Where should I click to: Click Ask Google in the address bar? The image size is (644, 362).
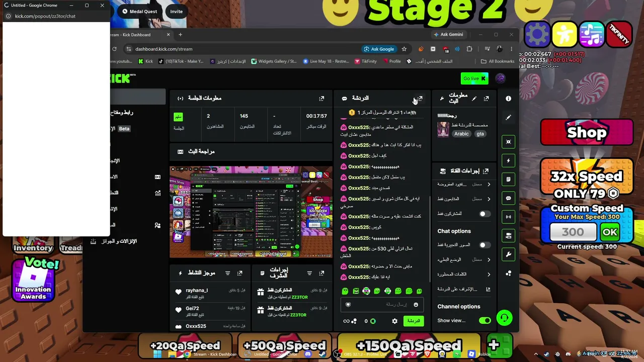coord(379,49)
